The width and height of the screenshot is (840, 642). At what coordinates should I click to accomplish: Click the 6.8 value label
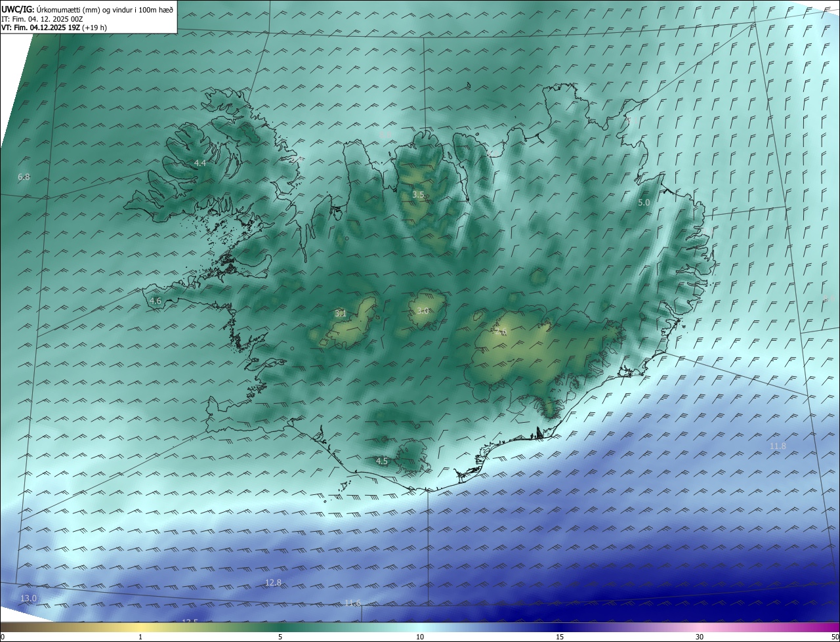coord(24,177)
